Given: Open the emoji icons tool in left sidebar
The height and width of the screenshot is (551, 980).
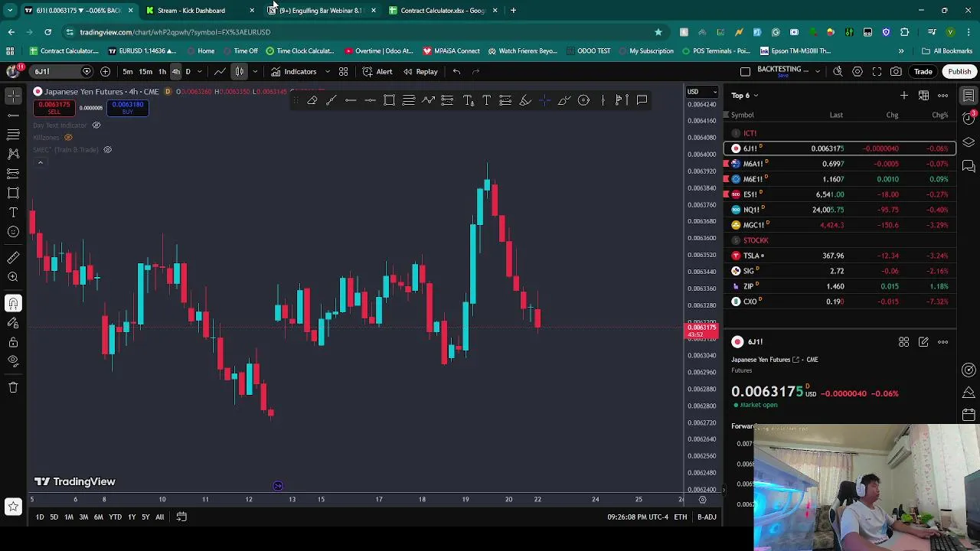Looking at the screenshot, I should tap(13, 232).
